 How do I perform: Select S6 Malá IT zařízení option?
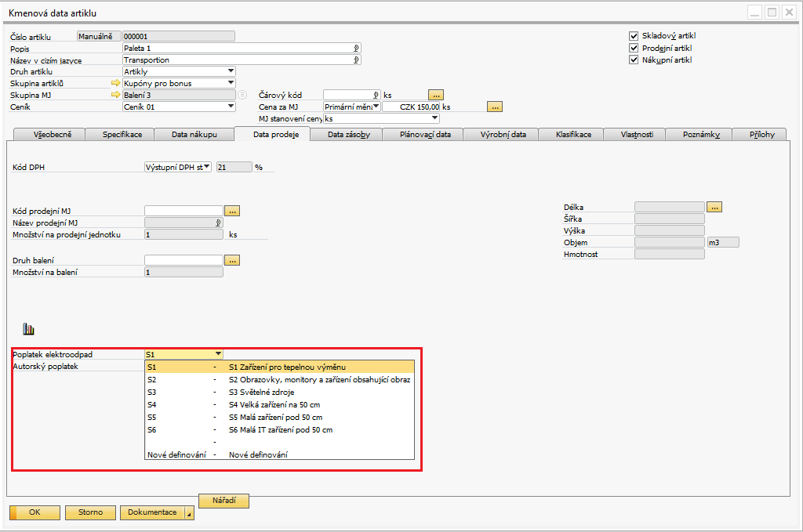pos(280,429)
